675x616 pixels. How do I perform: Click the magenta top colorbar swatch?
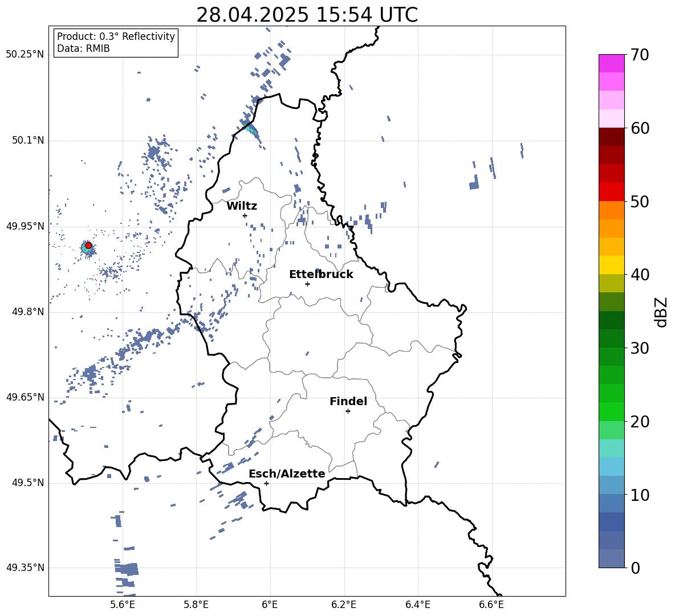(612, 63)
